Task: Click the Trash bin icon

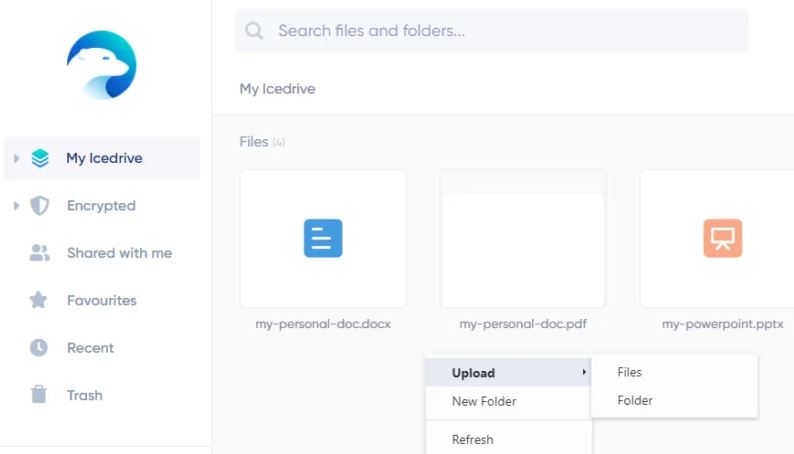Action: point(38,394)
